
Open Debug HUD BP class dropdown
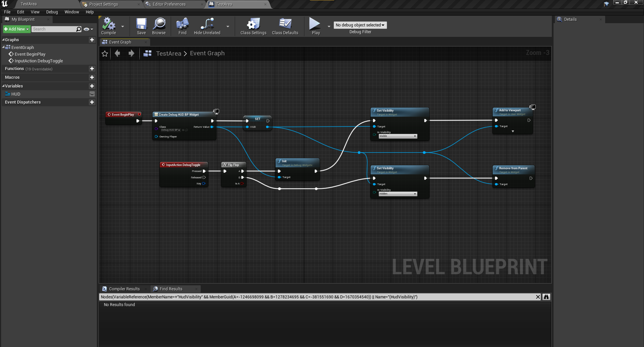click(170, 130)
